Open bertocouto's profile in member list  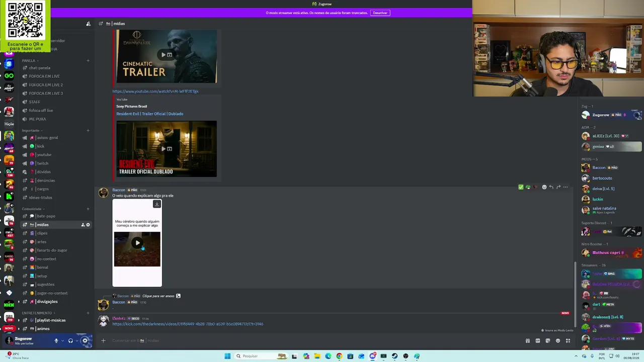tap(611, 178)
